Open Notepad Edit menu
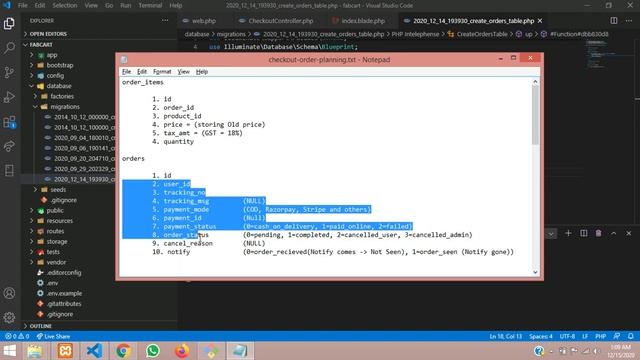This screenshot has width=640, height=360. click(142, 71)
